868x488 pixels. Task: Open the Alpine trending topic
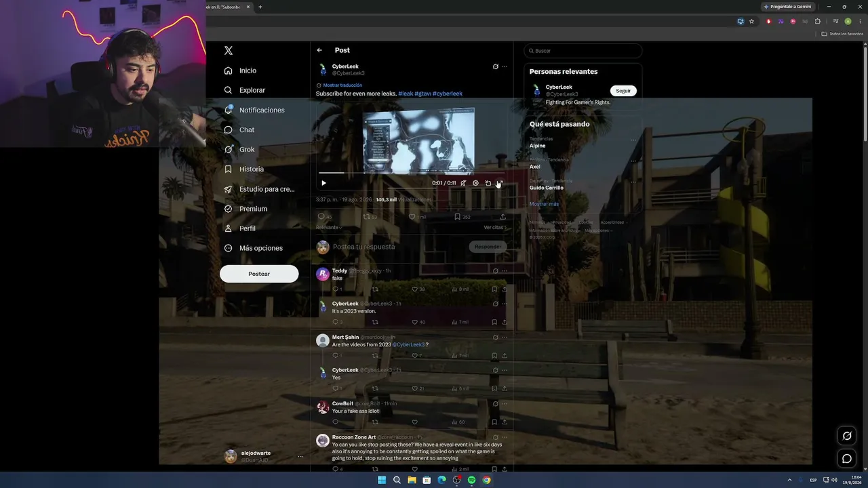coord(538,146)
